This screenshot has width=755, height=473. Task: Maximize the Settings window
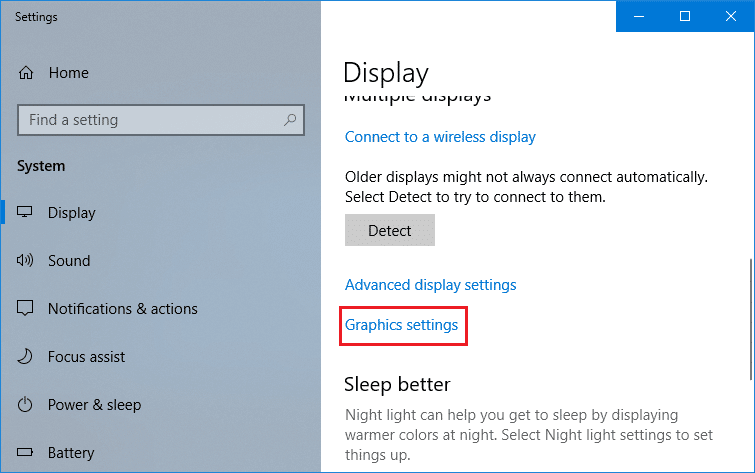point(685,16)
